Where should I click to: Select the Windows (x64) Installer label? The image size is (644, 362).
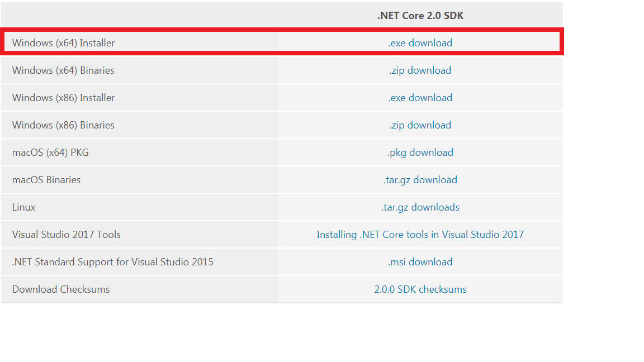tap(63, 42)
